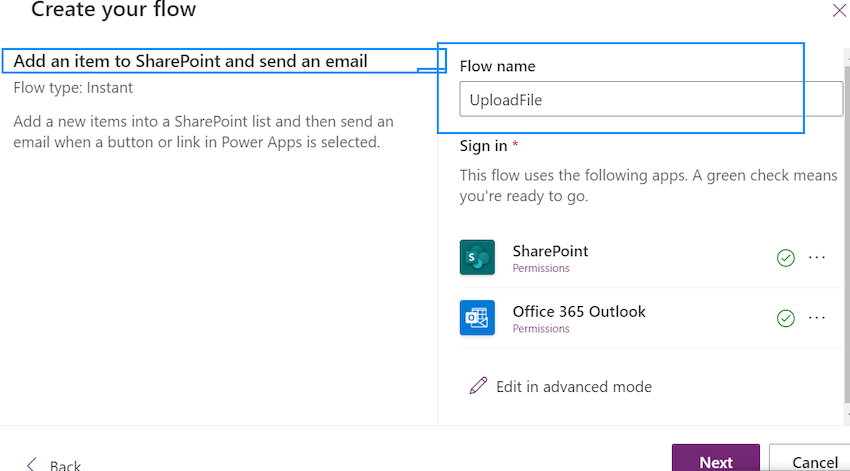Close the Create your flow dialog

click(839, 10)
